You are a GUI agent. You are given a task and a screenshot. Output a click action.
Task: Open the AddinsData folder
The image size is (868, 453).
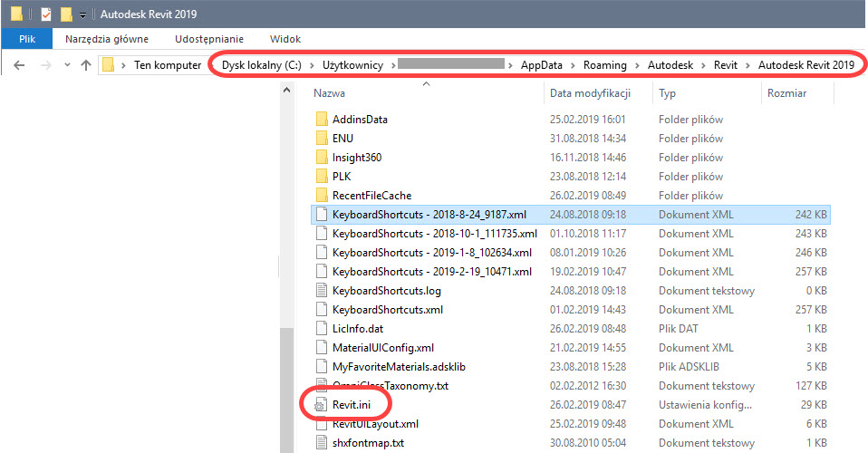pos(360,120)
